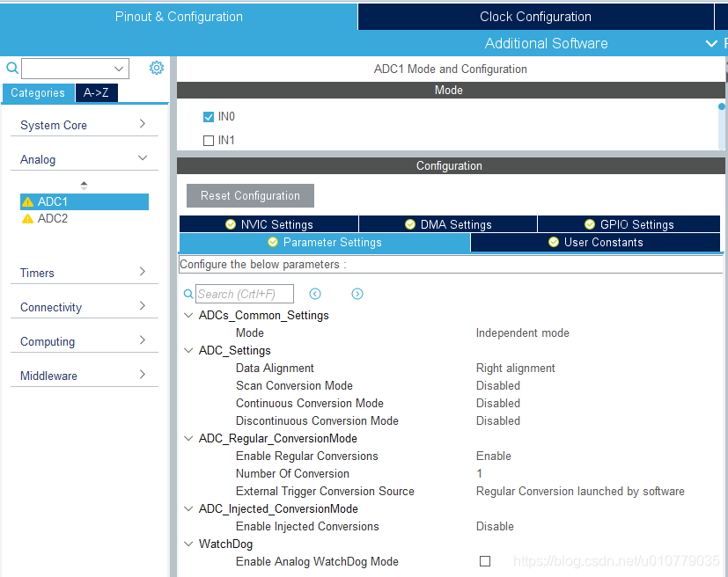Click the DMA Settings status check icon
The height and width of the screenshot is (577, 728).
[410, 224]
